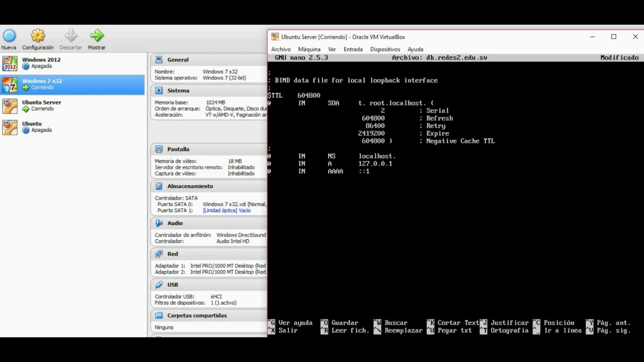Click the Buscar shortcut in nano
This screenshot has width=644, height=362.
391,323
